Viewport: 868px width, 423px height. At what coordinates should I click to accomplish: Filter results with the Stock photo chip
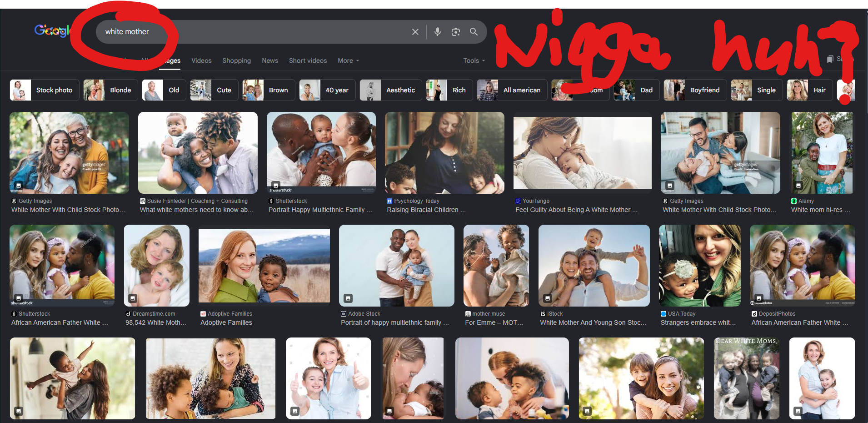click(x=45, y=90)
